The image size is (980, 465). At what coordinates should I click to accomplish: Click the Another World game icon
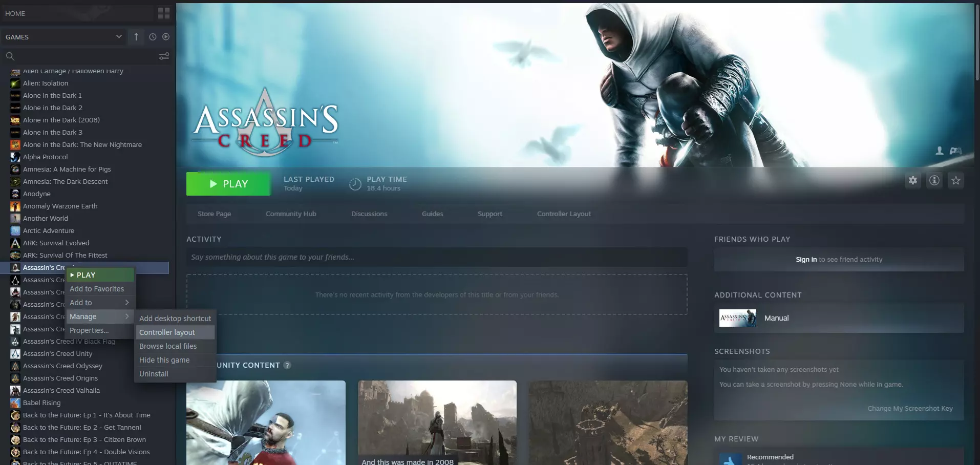click(15, 219)
